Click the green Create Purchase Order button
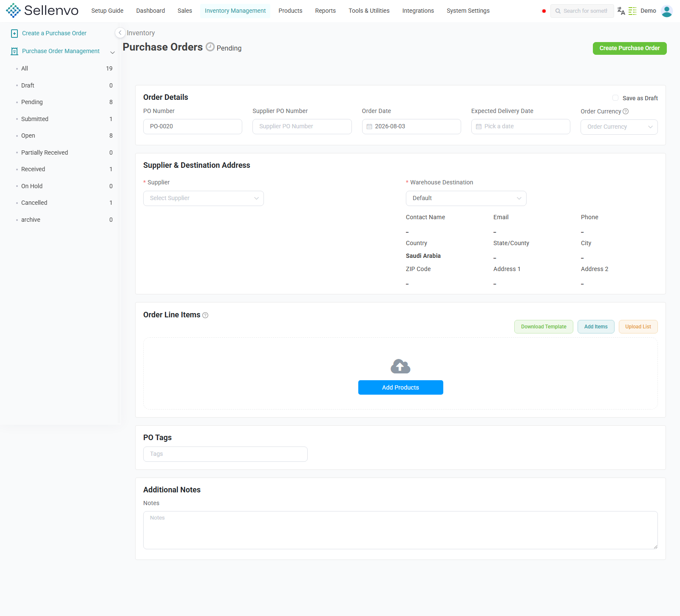This screenshot has height=616, width=680. (x=630, y=48)
